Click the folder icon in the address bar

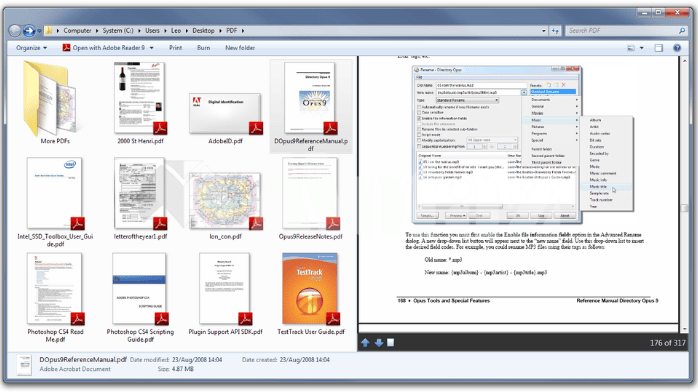coord(49,30)
